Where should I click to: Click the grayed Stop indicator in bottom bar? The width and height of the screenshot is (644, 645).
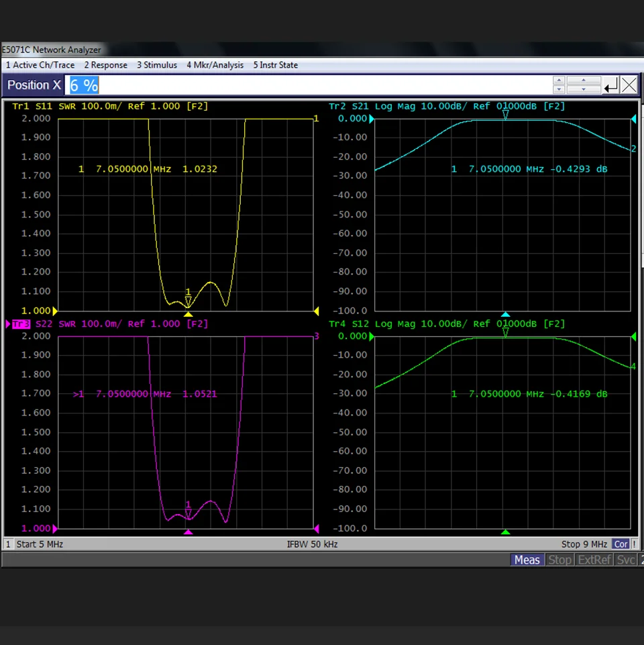(559, 560)
